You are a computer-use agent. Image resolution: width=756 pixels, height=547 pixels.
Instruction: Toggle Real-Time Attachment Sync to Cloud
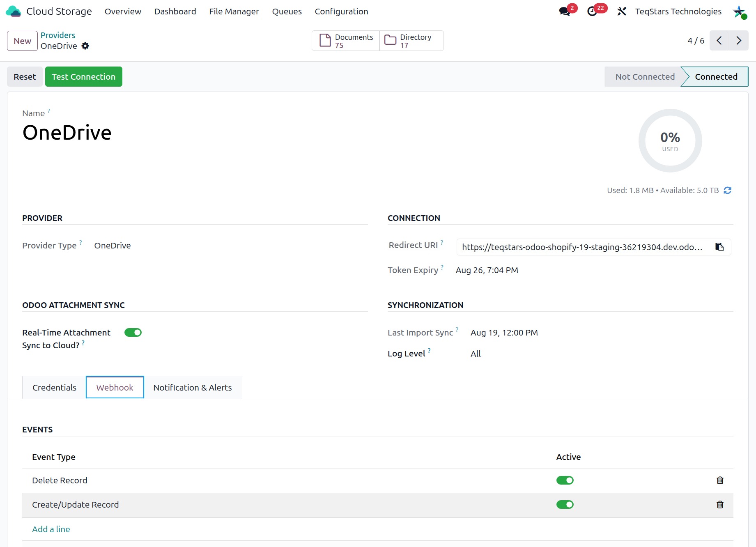point(133,333)
